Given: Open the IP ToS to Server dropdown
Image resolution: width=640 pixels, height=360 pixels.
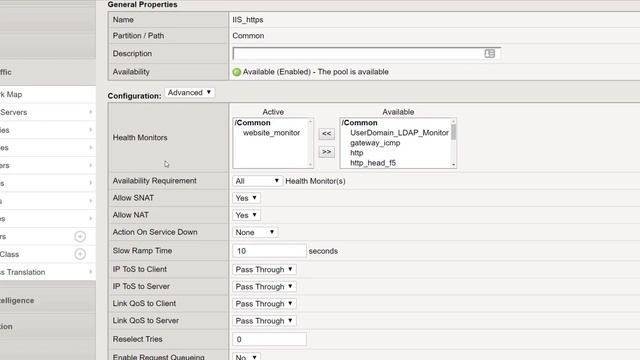Looking at the screenshot, I should tap(264, 287).
